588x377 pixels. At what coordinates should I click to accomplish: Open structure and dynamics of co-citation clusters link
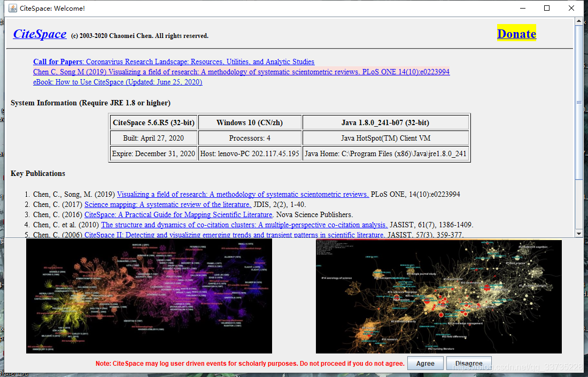point(244,225)
